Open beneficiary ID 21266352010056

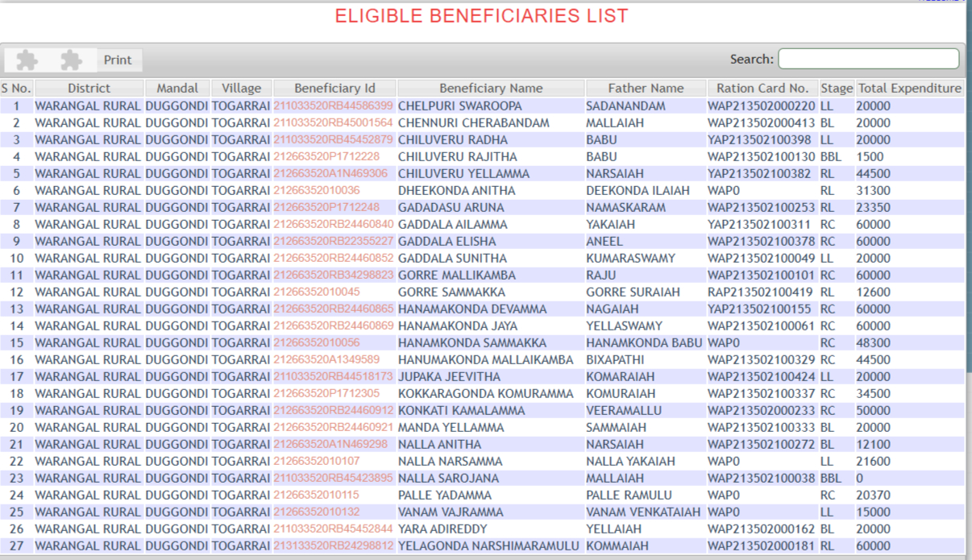click(317, 342)
